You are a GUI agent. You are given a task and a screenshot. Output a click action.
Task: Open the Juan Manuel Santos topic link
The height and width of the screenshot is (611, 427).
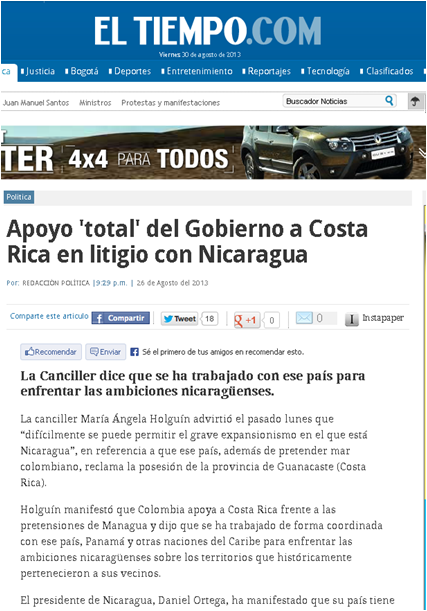click(36, 103)
